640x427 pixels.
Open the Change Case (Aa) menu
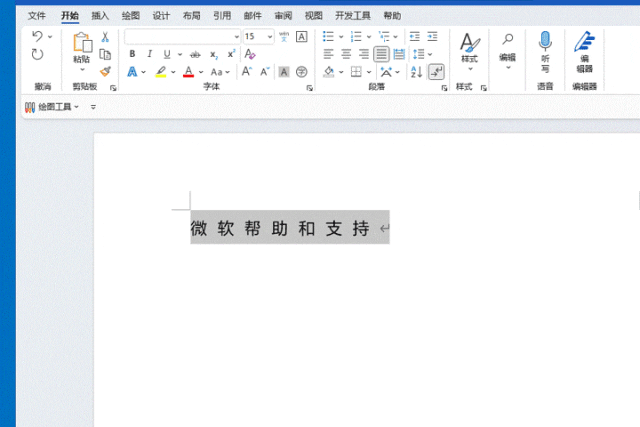point(220,72)
